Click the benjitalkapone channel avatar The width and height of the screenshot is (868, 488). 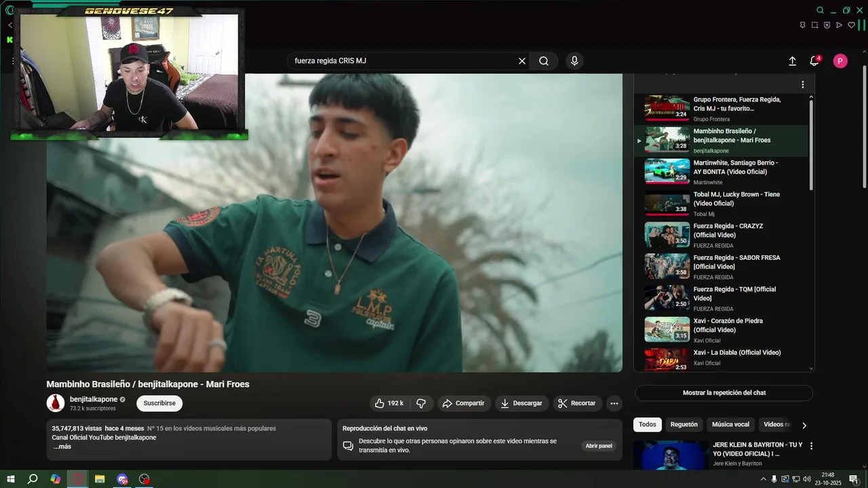(x=56, y=403)
